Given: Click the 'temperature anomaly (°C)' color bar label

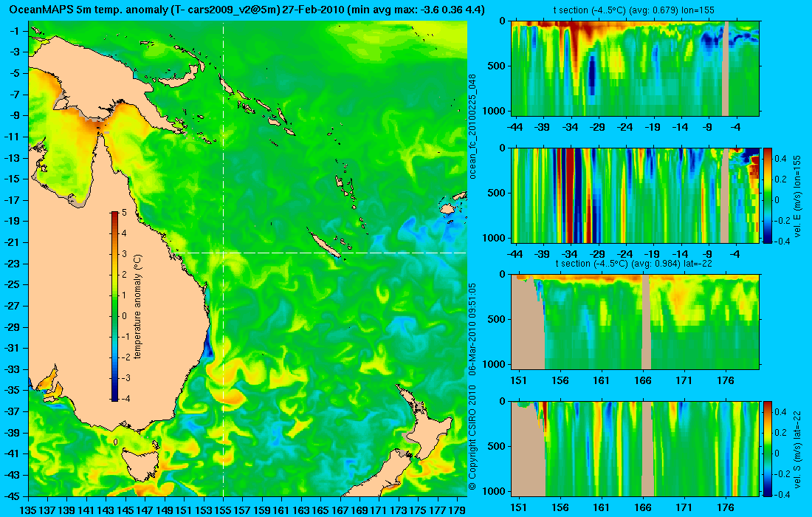Looking at the screenshot, I should (138, 307).
